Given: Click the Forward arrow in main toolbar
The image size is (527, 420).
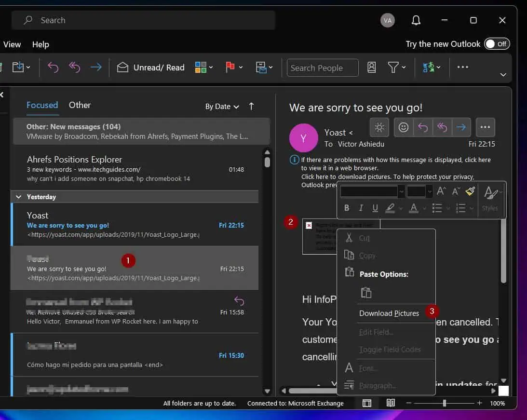Looking at the screenshot, I should [x=96, y=67].
